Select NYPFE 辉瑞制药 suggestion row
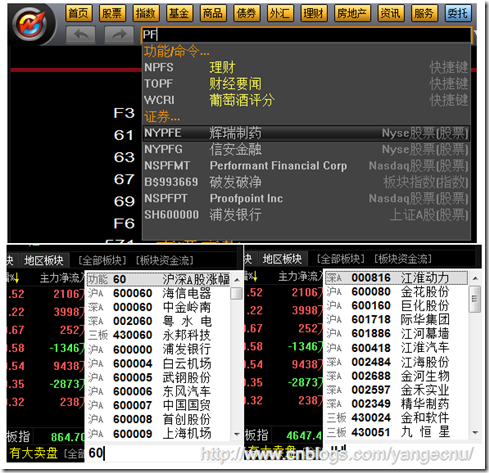 click(306, 133)
